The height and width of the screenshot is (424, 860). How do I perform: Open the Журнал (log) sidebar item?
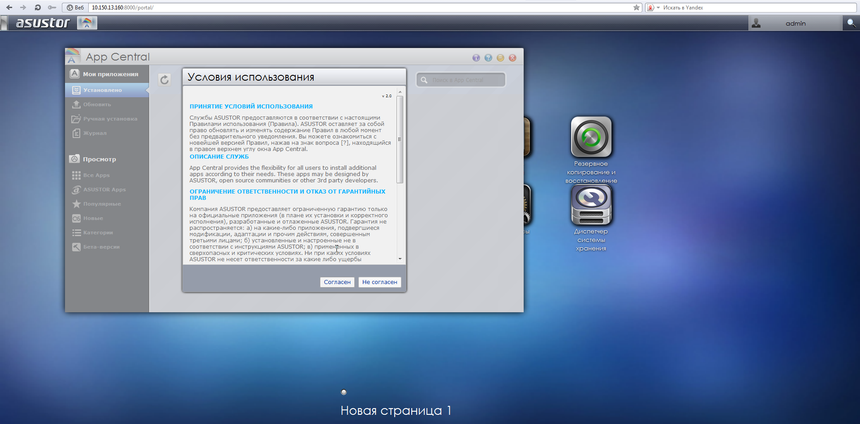[95, 133]
